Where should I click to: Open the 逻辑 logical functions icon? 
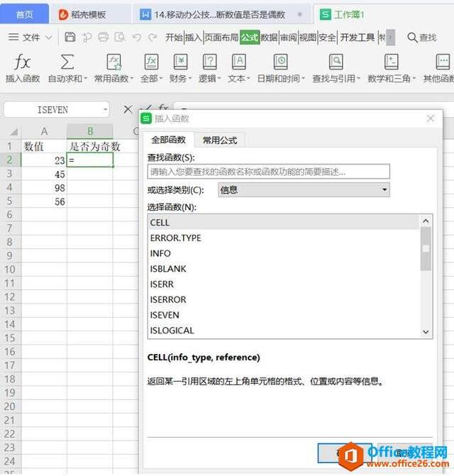coord(209,62)
